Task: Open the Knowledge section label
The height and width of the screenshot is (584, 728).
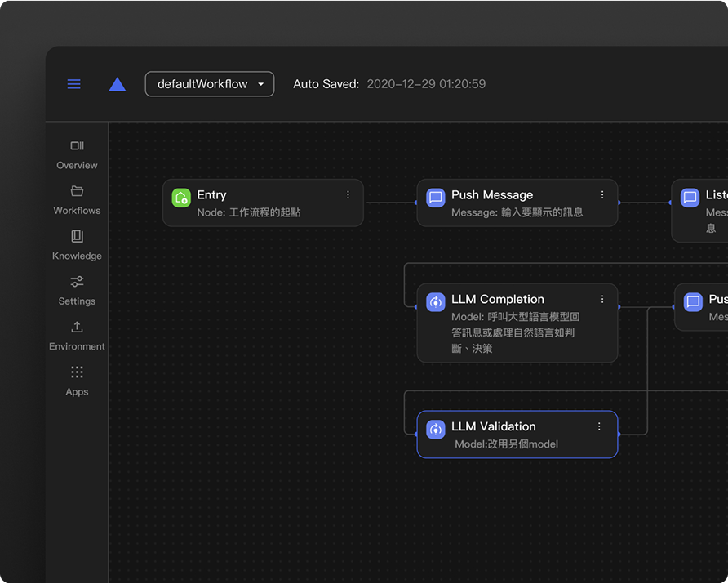Action: pos(77,256)
